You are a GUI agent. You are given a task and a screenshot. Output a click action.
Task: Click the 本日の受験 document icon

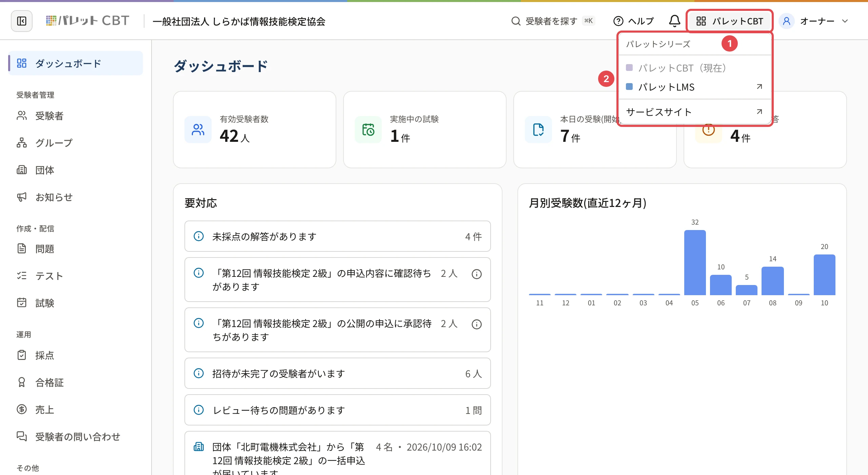tap(538, 130)
